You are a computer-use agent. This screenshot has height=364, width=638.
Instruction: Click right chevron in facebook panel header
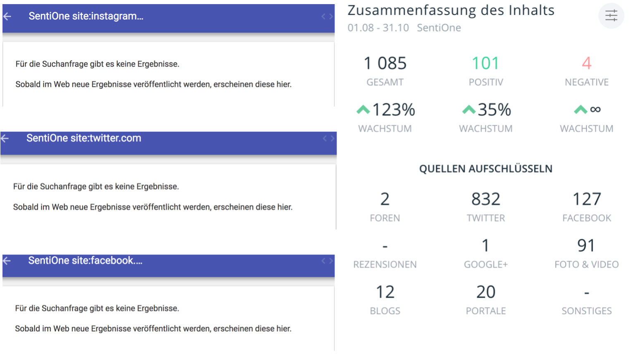pyautogui.click(x=331, y=261)
